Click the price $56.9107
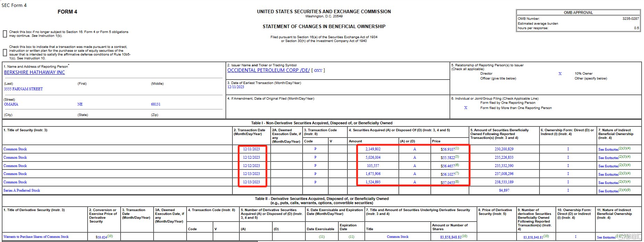This screenshot has width=644, height=242. (x=447, y=149)
